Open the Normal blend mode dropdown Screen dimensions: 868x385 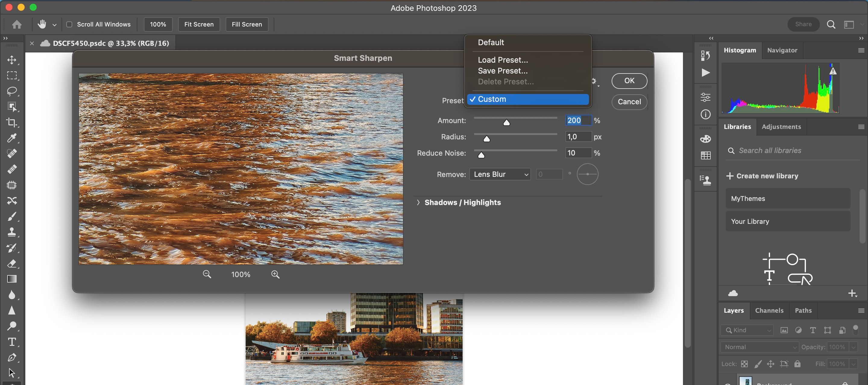click(x=759, y=347)
